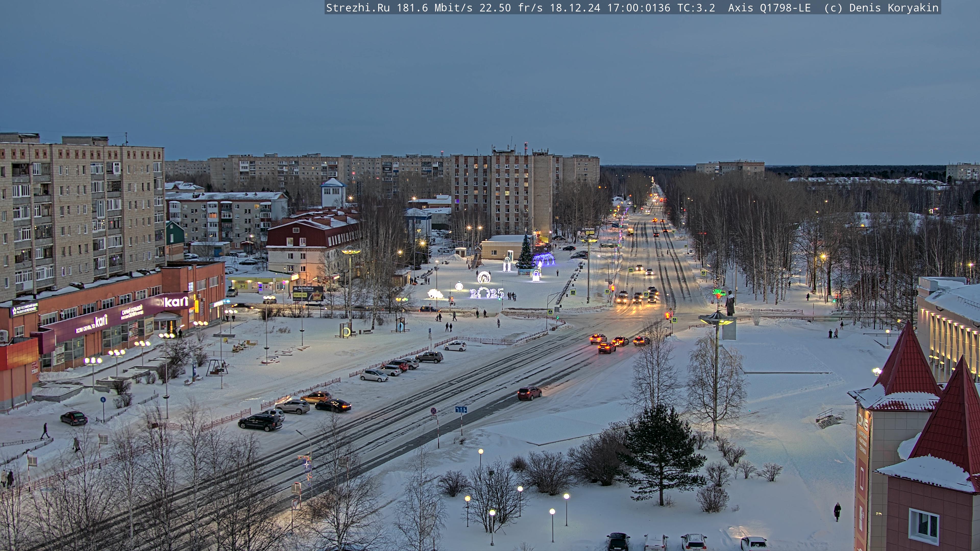The width and height of the screenshot is (980, 551).
Task: Click the "22.50 fr/s" frame rate value
Action: click(x=511, y=8)
